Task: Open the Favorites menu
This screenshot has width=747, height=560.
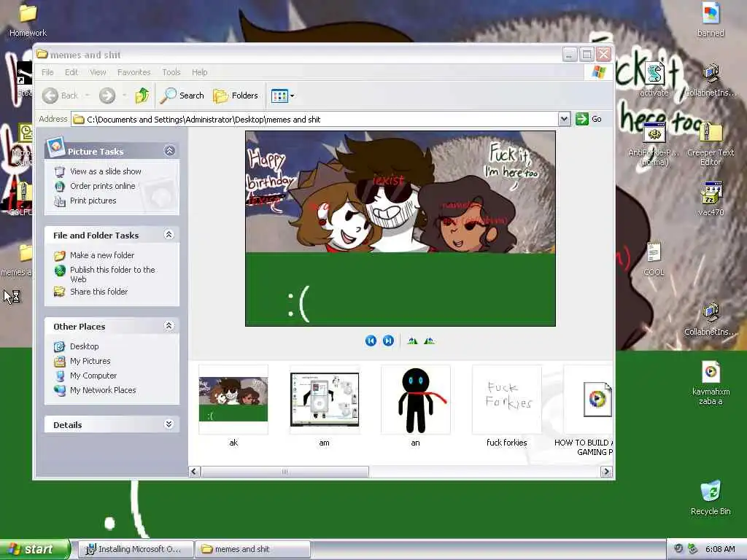Action: [134, 72]
